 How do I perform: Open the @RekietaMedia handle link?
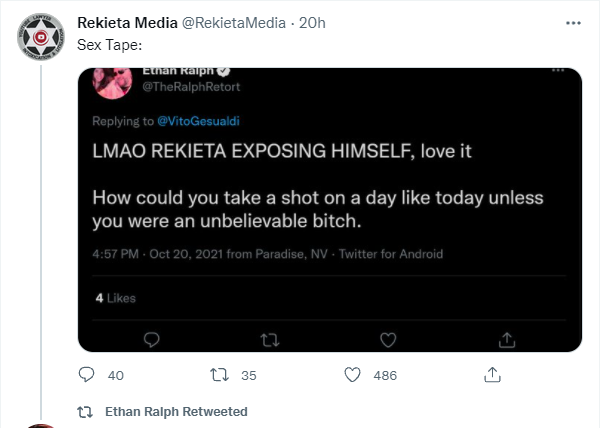coord(234,23)
